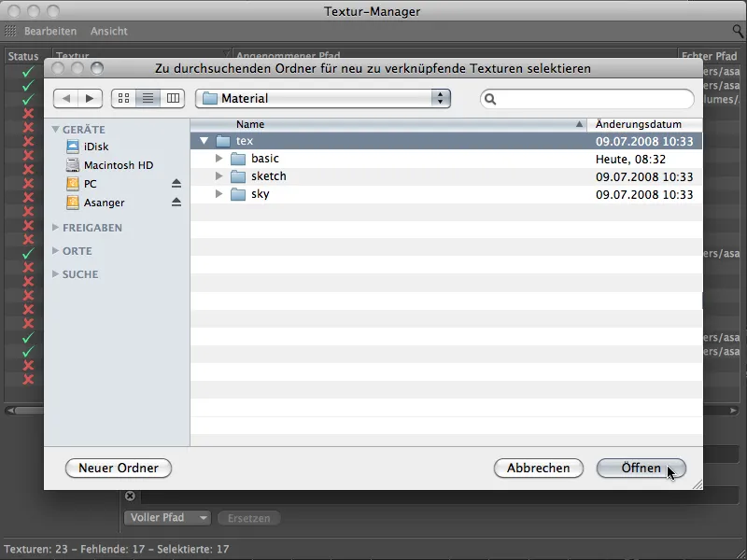Expand the FREIGABEN sidebar section
This screenshot has height=560, width=747.
pyautogui.click(x=55, y=228)
